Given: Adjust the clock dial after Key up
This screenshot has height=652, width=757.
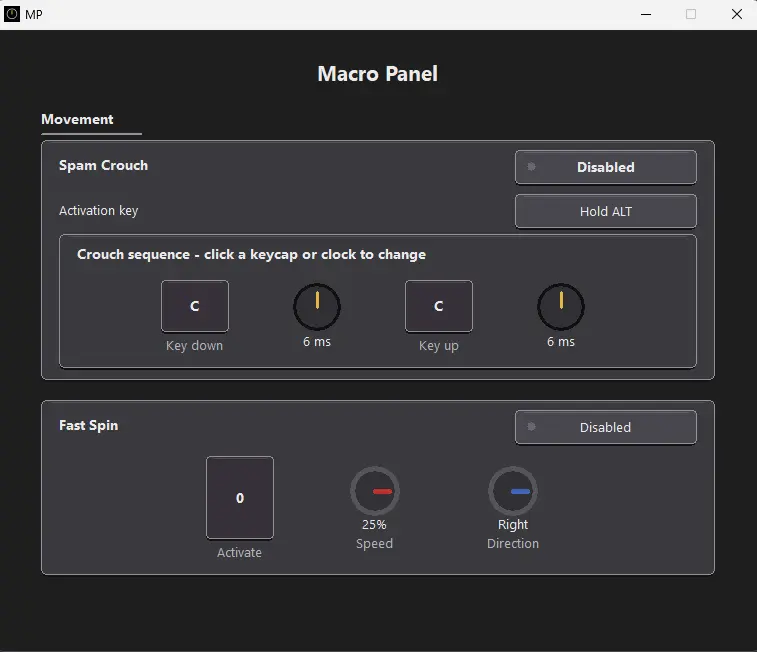Looking at the screenshot, I should coord(561,306).
